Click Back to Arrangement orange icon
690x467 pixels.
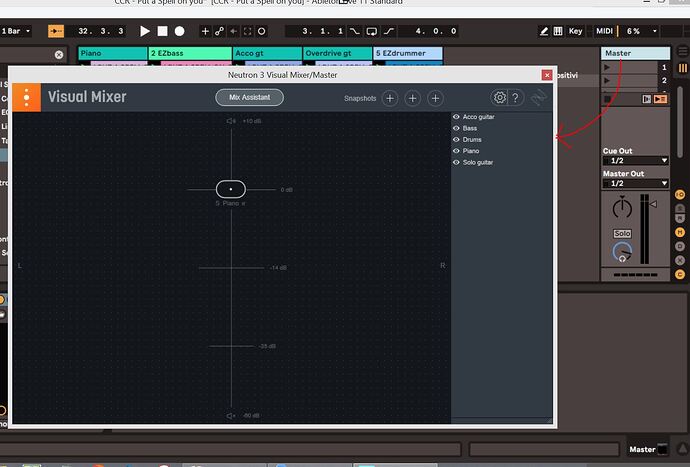(660, 99)
